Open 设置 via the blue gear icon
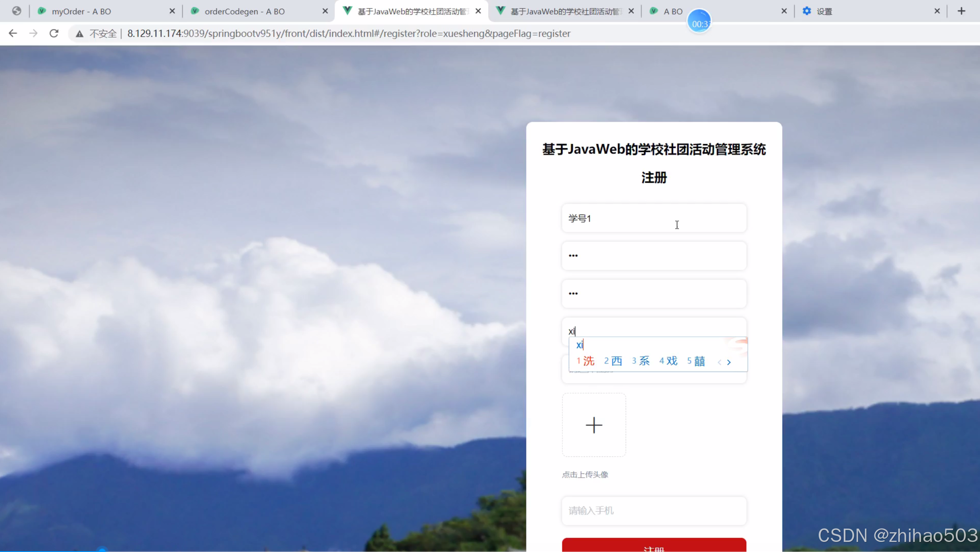Screen dimensions: 980x552 click(806, 11)
